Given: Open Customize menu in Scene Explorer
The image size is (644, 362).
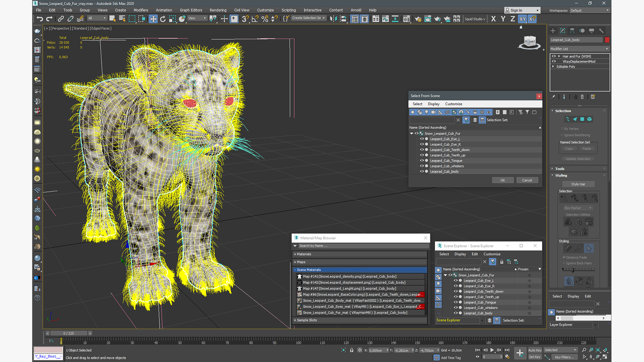Looking at the screenshot, I should [x=492, y=254].
